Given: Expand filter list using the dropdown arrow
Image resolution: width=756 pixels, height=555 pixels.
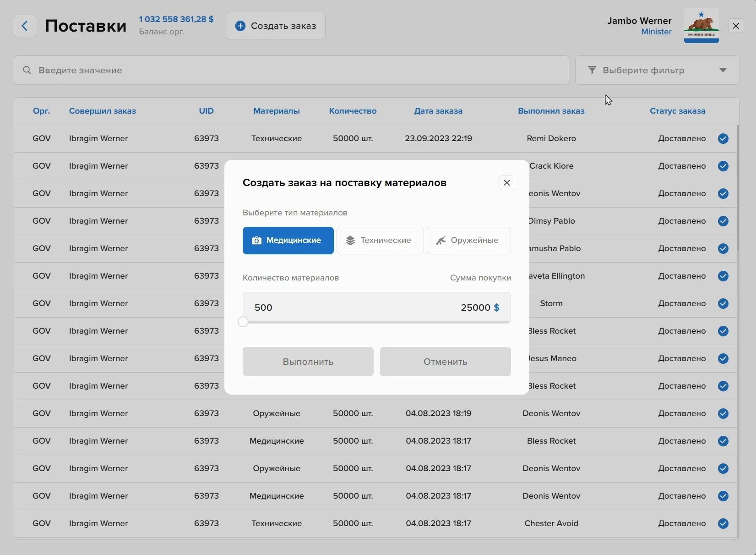Looking at the screenshot, I should click(723, 70).
